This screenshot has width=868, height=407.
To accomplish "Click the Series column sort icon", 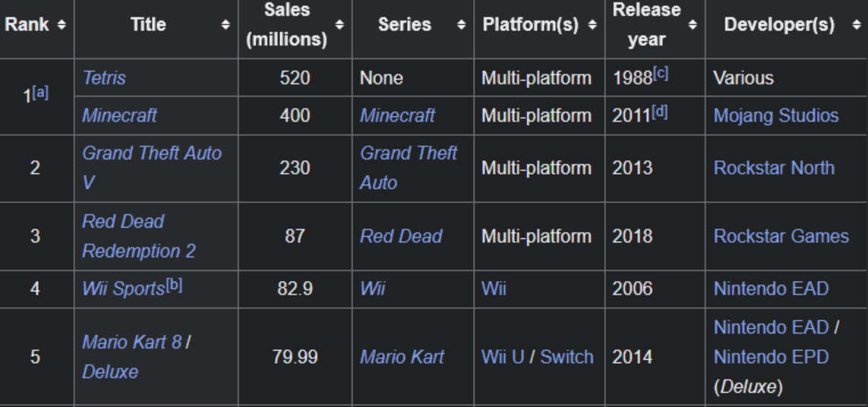I will click(461, 25).
